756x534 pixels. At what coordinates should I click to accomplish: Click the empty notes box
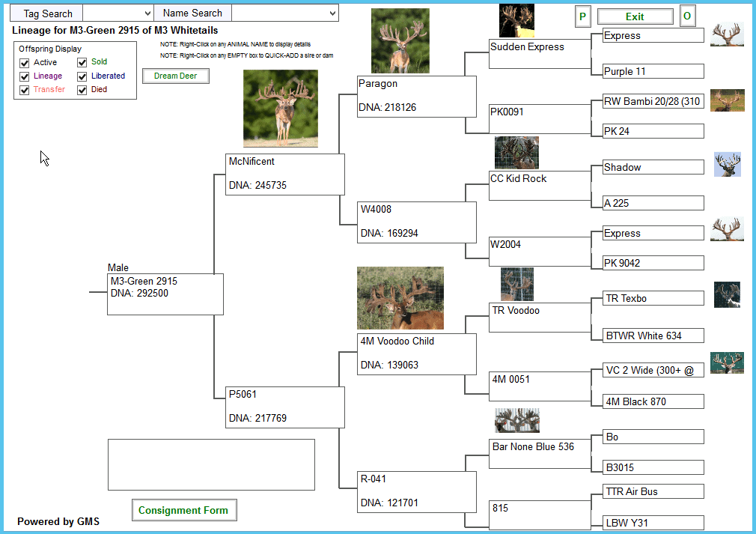tap(211, 464)
